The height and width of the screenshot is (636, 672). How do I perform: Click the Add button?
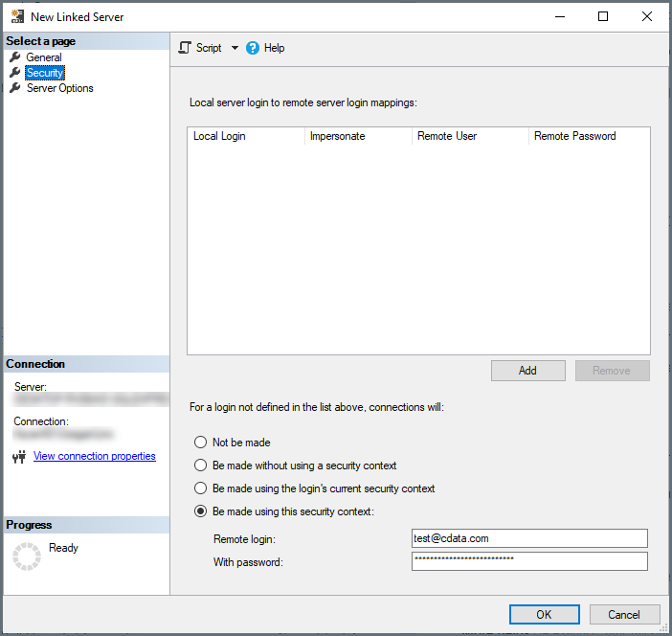(528, 371)
